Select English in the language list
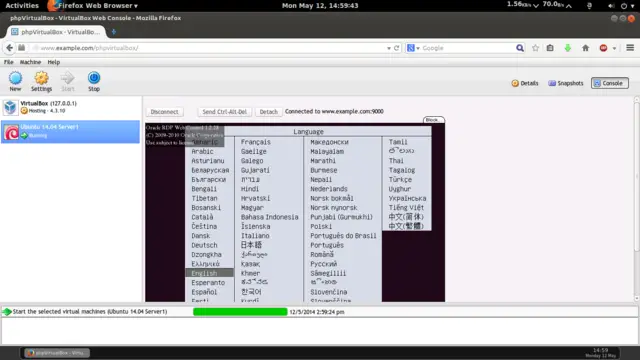Viewport: 640px width, 360px height. tap(209, 273)
